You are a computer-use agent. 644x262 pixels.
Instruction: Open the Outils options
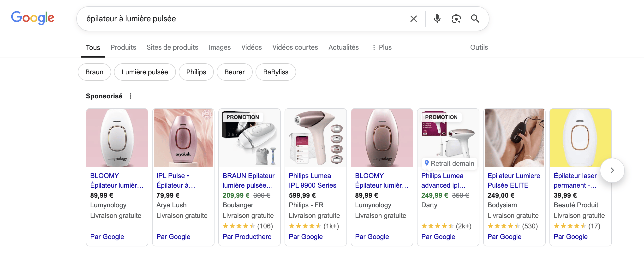pos(479,47)
